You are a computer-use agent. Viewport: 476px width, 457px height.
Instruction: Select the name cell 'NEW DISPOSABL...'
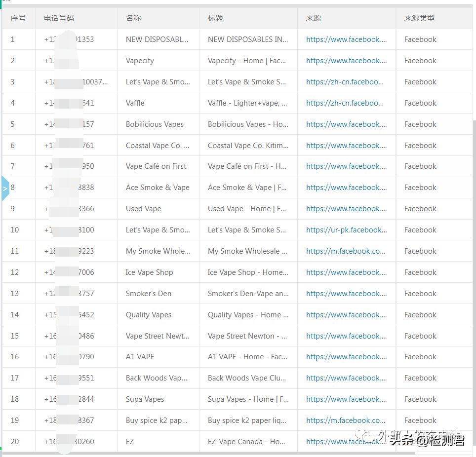click(x=157, y=39)
